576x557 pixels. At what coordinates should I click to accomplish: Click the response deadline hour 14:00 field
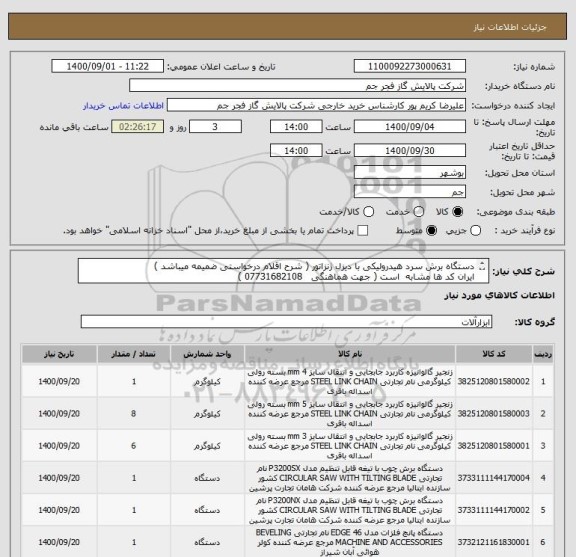(x=296, y=127)
